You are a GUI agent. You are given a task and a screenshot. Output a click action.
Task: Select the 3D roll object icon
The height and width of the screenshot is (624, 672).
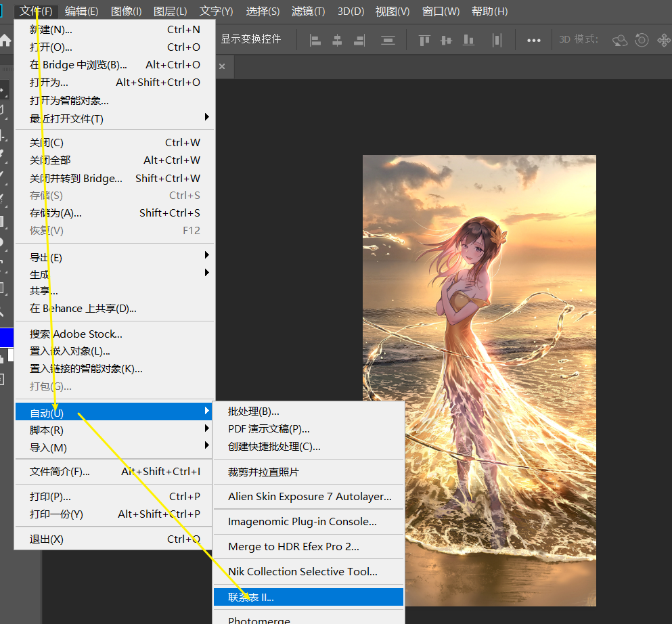coord(642,41)
